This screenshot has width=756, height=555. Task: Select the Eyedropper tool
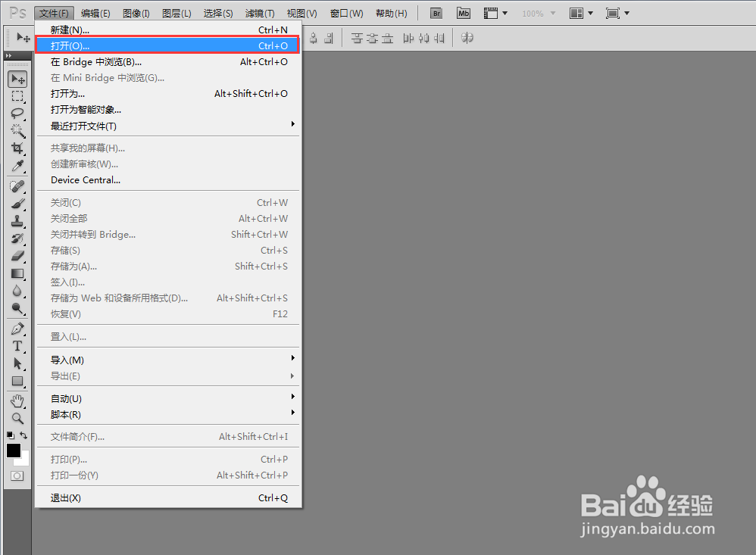pos(18,166)
